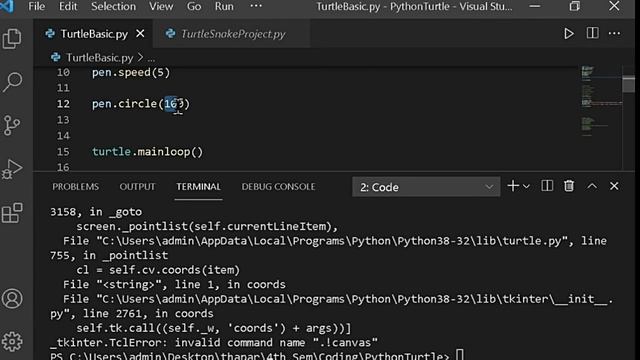
Task: Click the terminal prompt input cursor
Action: pyautogui.click(x=460, y=355)
